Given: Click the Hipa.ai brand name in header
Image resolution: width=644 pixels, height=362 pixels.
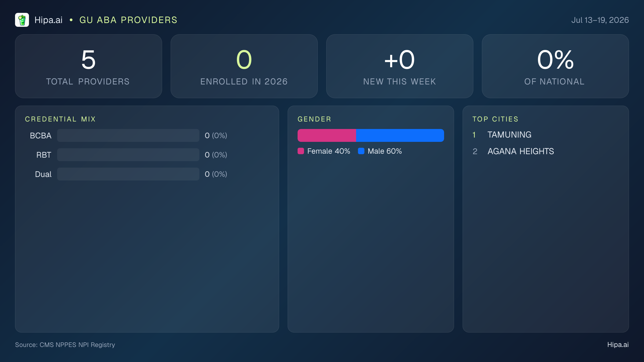Looking at the screenshot, I should point(49,20).
